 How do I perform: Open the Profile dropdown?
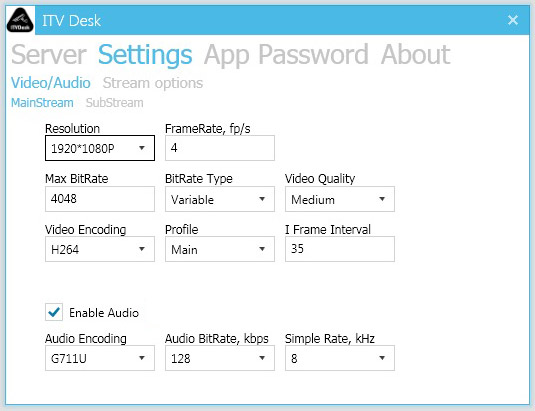pyautogui.click(x=220, y=249)
